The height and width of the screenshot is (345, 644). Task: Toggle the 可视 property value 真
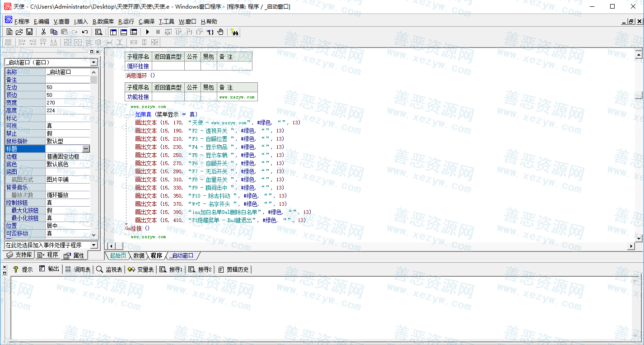tap(68, 126)
